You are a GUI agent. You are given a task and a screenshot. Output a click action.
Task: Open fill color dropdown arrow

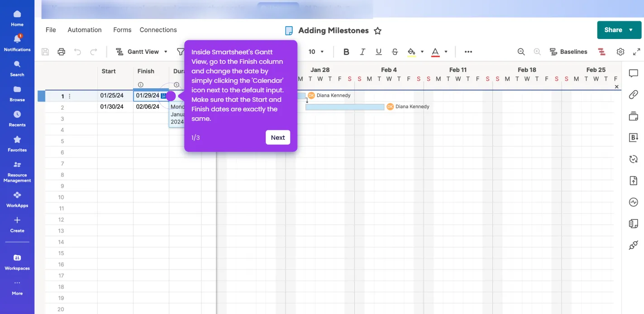click(422, 52)
